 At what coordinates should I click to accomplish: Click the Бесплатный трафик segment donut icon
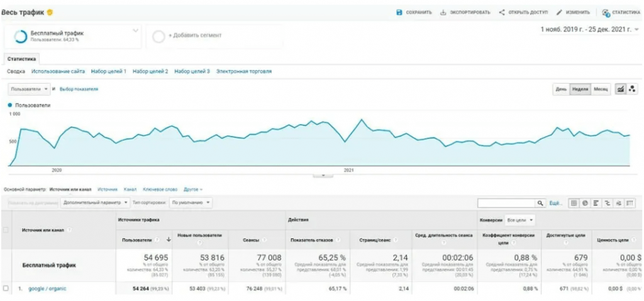click(x=21, y=37)
